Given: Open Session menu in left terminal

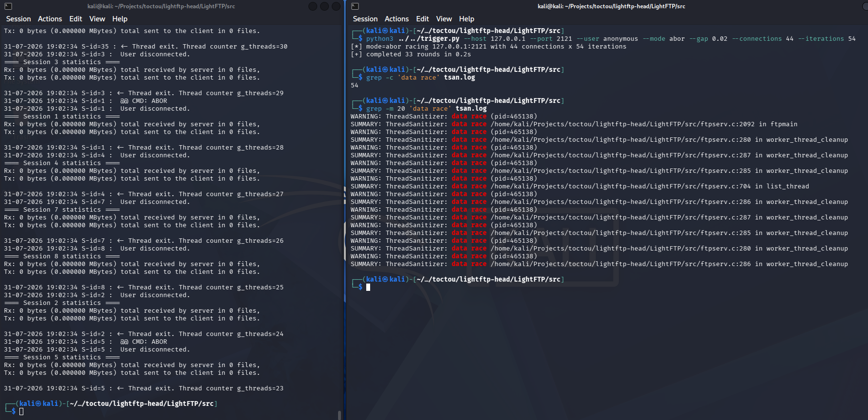Looking at the screenshot, I should pos(18,19).
